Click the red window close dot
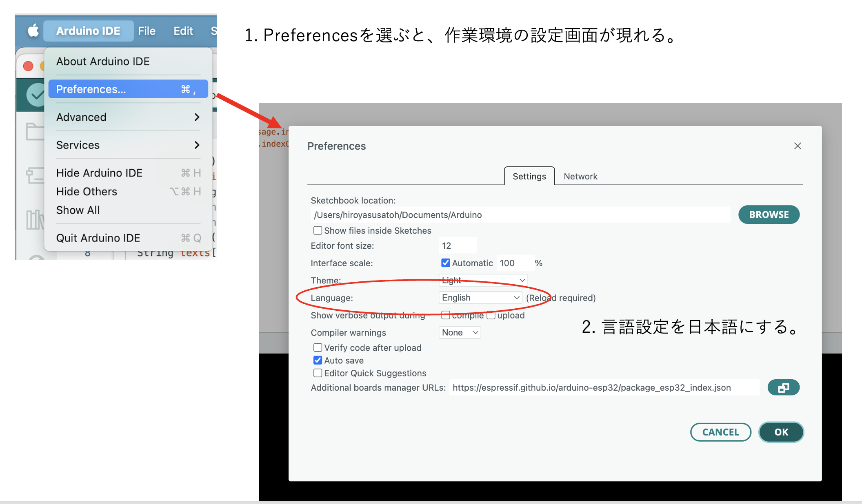The image size is (862, 504). [28, 66]
